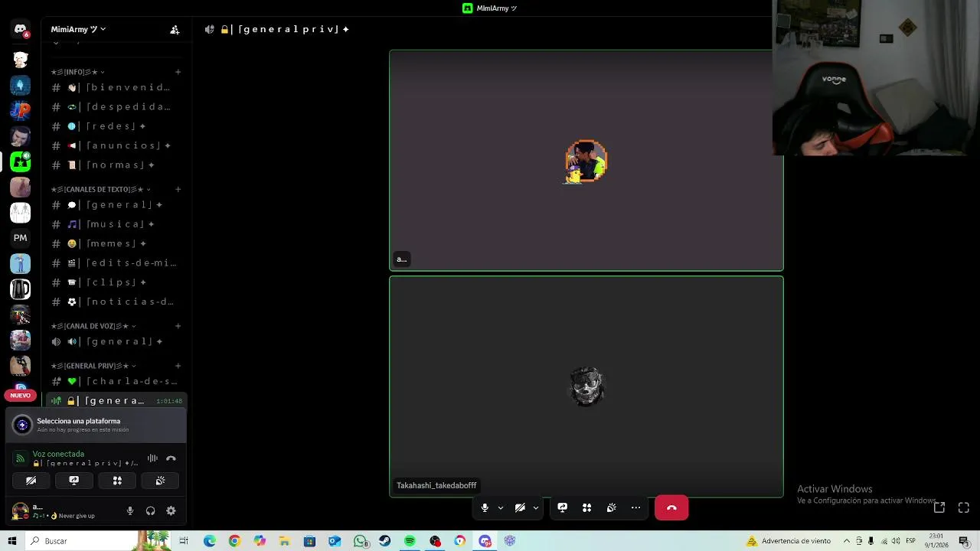This screenshot has height=551, width=980.
Task: Open the despedida channel
Action: [x=115, y=107]
